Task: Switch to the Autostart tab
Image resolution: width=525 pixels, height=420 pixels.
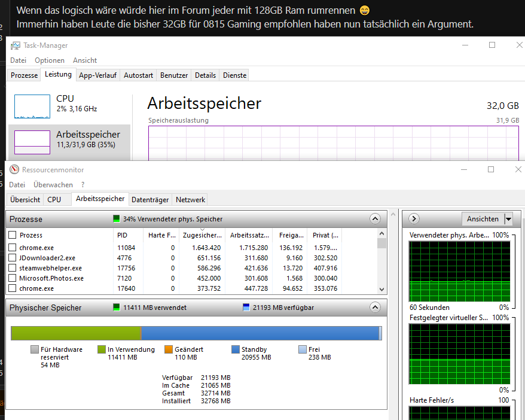Action: (x=138, y=75)
